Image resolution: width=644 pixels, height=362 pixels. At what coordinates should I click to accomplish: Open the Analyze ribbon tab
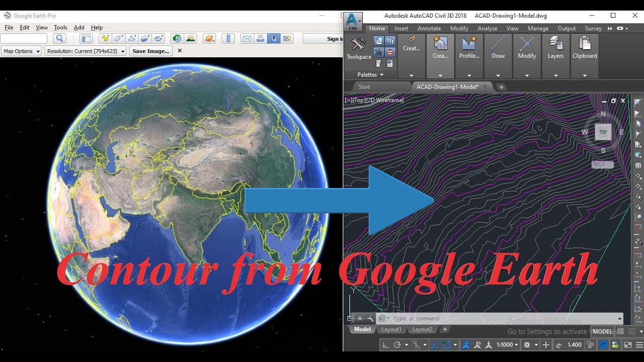(487, 29)
